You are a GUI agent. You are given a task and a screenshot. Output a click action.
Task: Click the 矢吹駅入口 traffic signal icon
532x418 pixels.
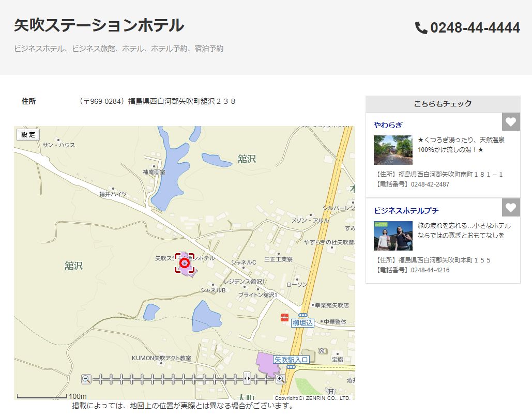point(291,367)
